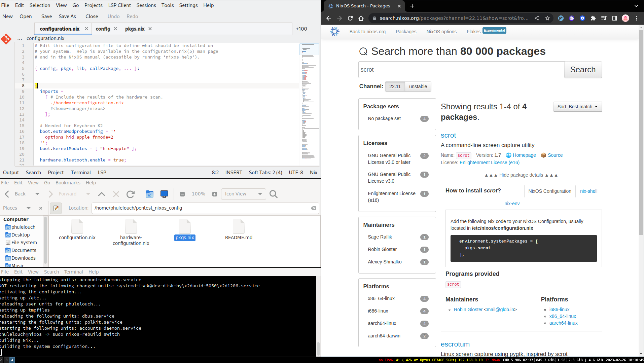The height and width of the screenshot is (363, 644).
Task: Close the config editor tab
Action: pyautogui.click(x=115, y=29)
